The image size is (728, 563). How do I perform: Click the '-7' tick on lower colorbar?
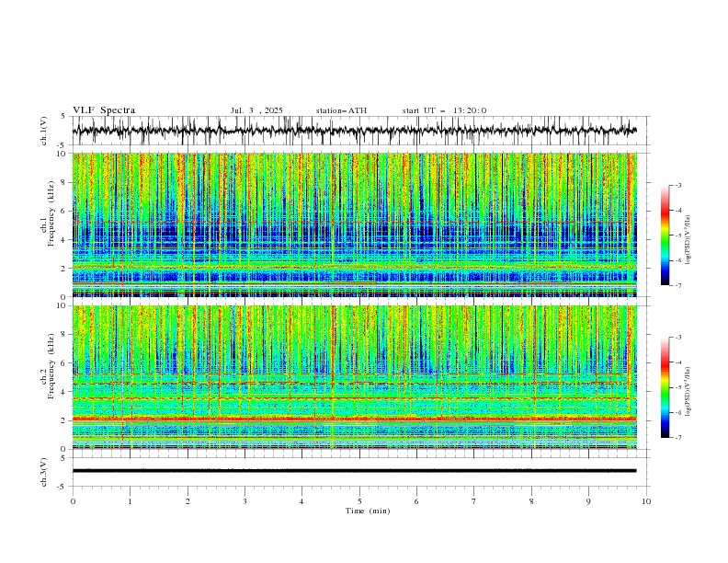tap(678, 437)
